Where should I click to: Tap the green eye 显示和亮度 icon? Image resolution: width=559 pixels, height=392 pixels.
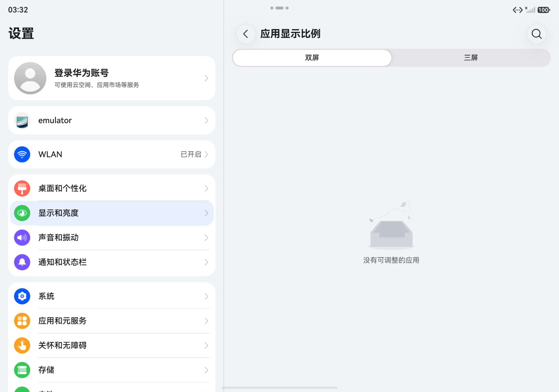point(22,213)
